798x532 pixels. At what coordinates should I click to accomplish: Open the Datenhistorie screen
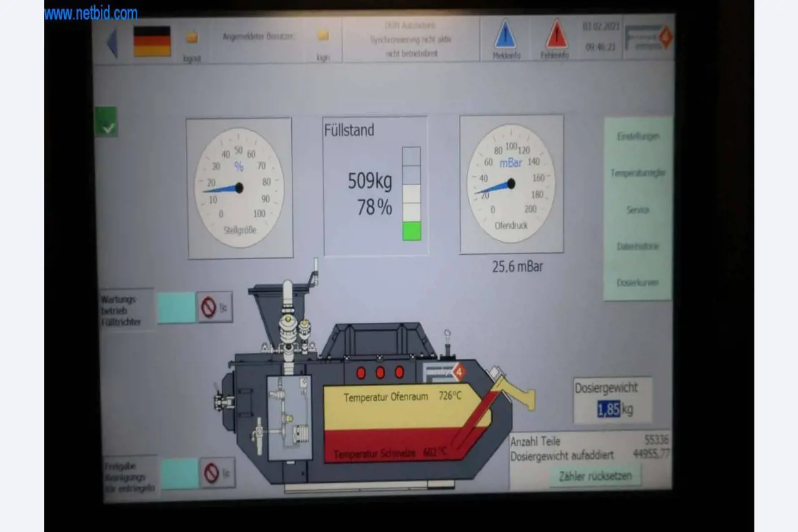pos(637,246)
